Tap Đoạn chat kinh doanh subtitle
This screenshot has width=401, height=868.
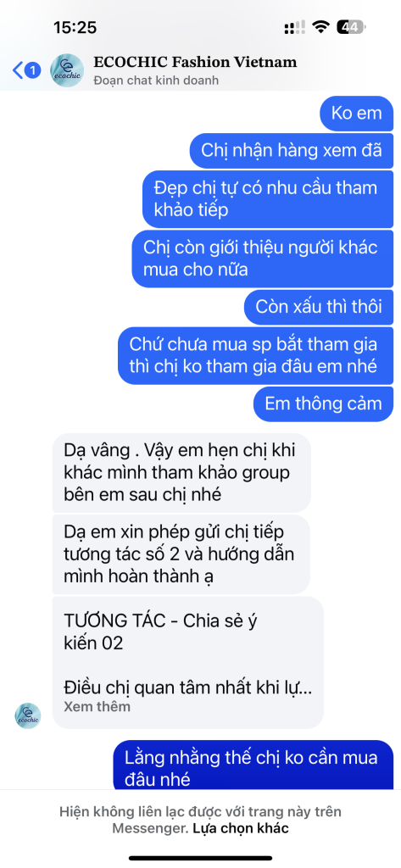[156, 81]
